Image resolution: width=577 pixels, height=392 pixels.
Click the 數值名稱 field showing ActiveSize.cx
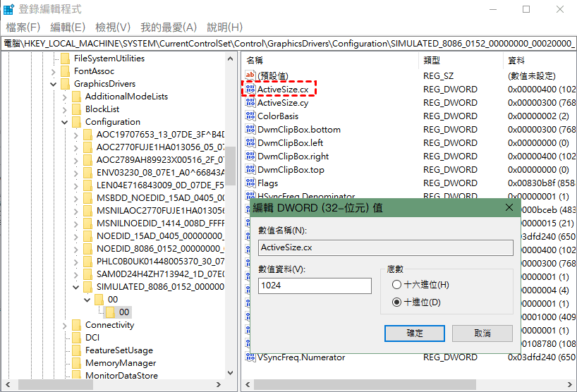pyautogui.click(x=386, y=247)
